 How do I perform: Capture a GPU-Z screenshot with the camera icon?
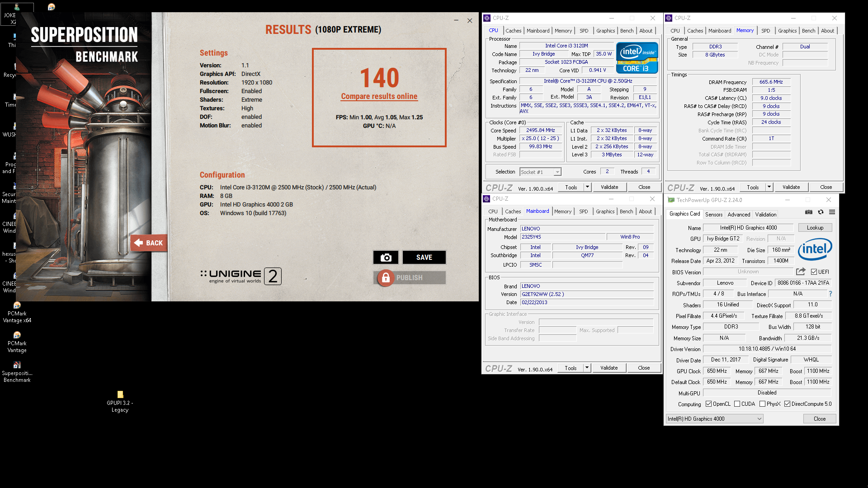[809, 212]
